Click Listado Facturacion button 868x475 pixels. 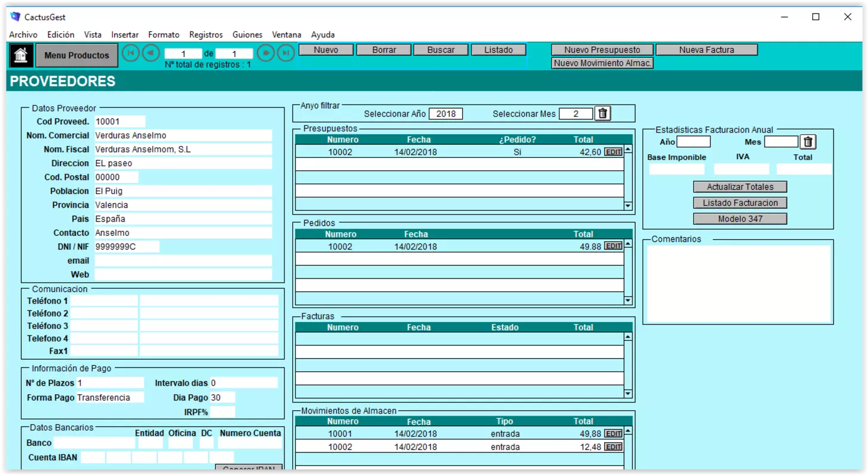click(740, 203)
